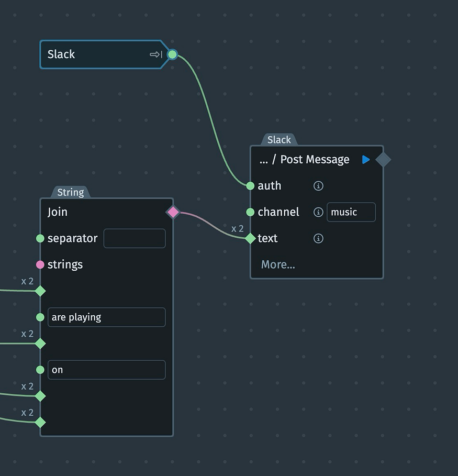Edit the empty separator field
The height and width of the screenshot is (476, 458).
tap(135, 238)
